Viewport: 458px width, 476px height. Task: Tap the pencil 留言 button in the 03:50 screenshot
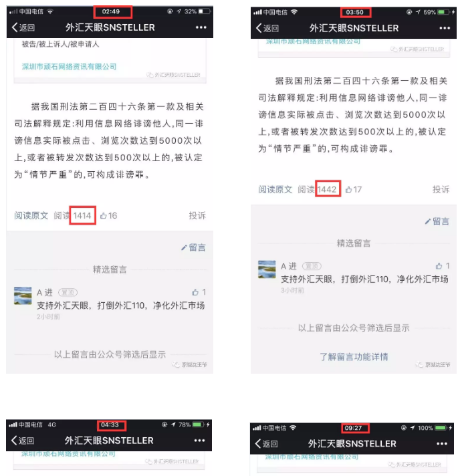click(x=437, y=221)
